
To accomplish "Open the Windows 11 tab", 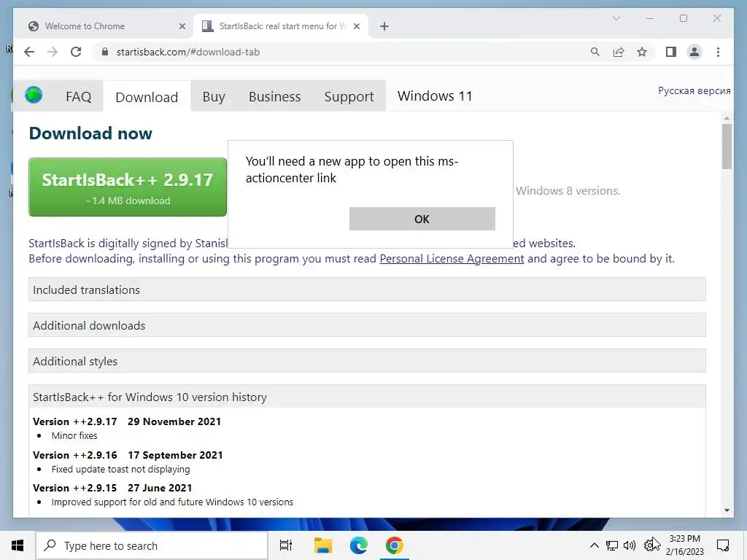I will (435, 96).
